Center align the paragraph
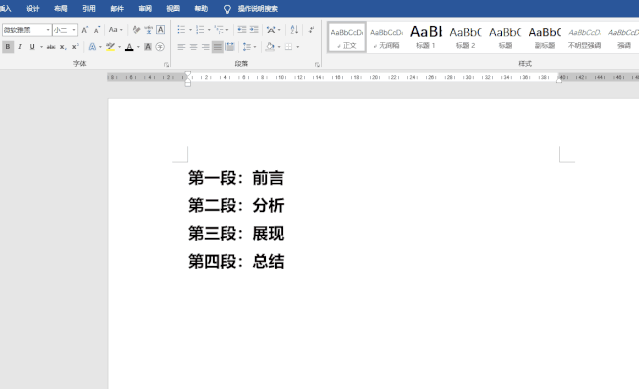 [x=194, y=47]
